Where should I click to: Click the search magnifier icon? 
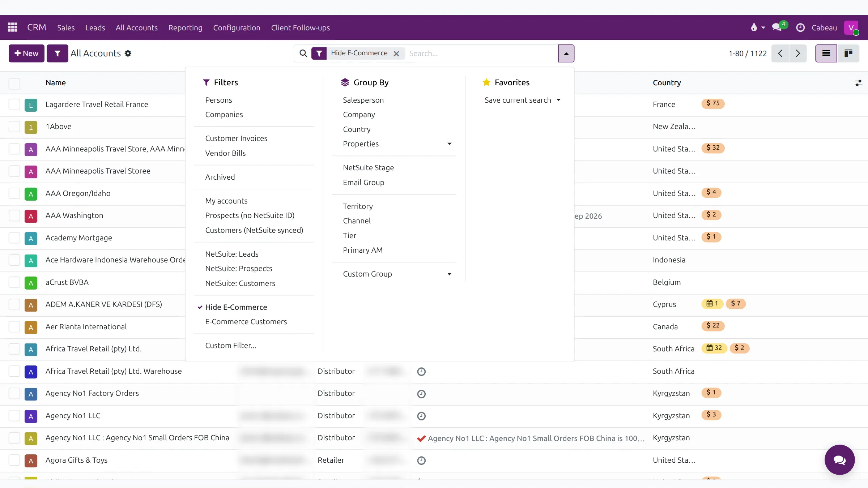(303, 53)
